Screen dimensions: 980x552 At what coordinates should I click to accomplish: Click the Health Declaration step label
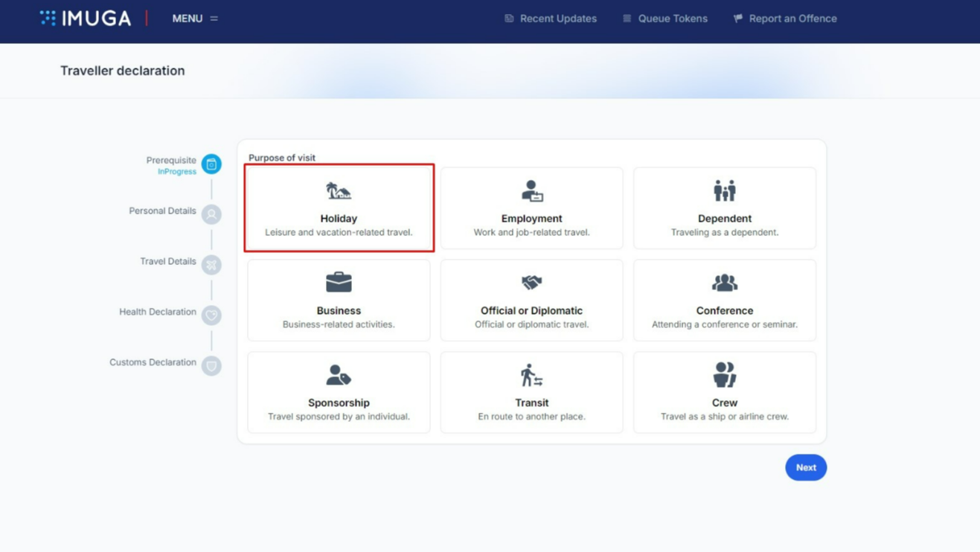[x=158, y=312]
